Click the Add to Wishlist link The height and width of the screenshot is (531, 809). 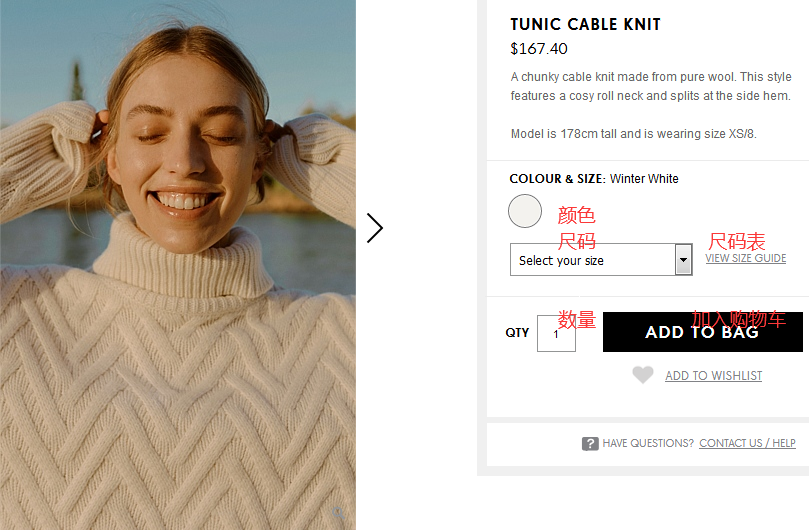pyautogui.click(x=713, y=376)
